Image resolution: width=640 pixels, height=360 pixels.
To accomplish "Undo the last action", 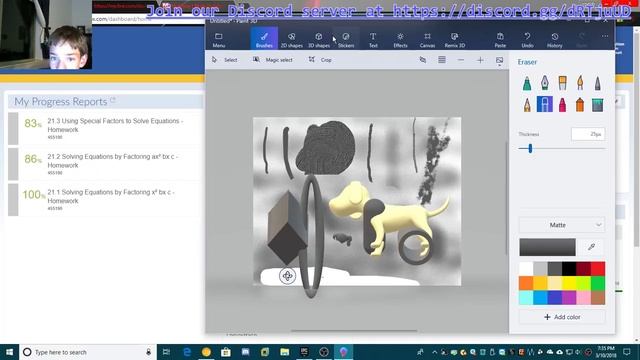I will (527, 39).
